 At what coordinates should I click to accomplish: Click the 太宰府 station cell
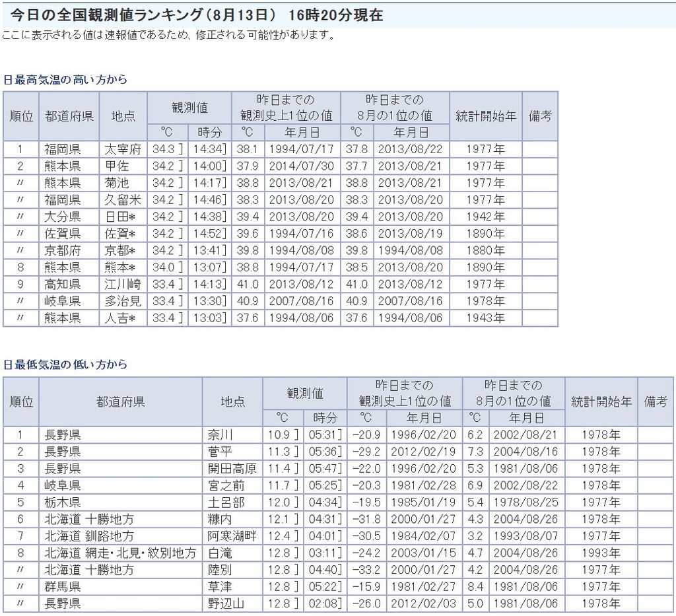pos(123,149)
